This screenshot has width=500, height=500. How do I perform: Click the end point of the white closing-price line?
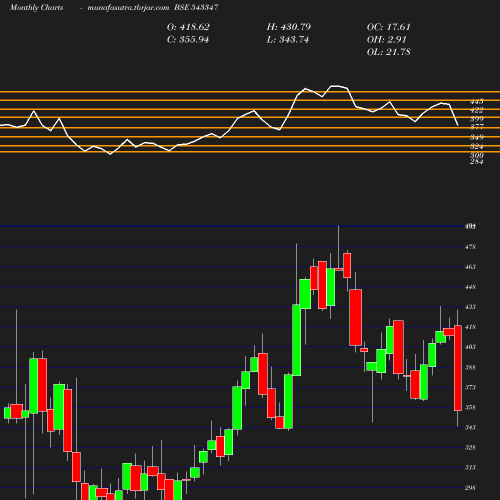[458, 125]
